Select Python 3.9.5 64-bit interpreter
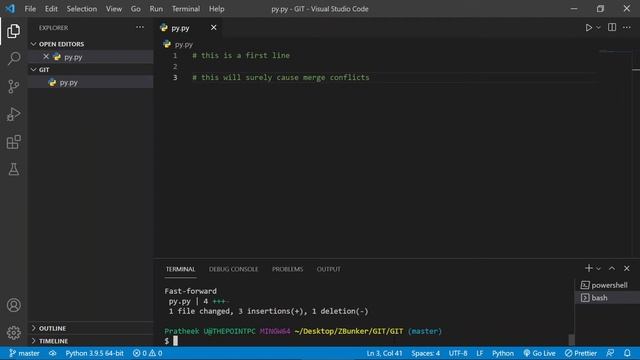The width and height of the screenshot is (640, 360). tap(94, 353)
